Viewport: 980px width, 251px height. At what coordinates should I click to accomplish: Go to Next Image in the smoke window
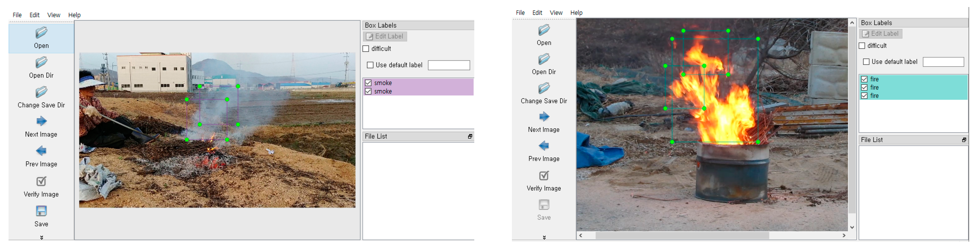(41, 121)
